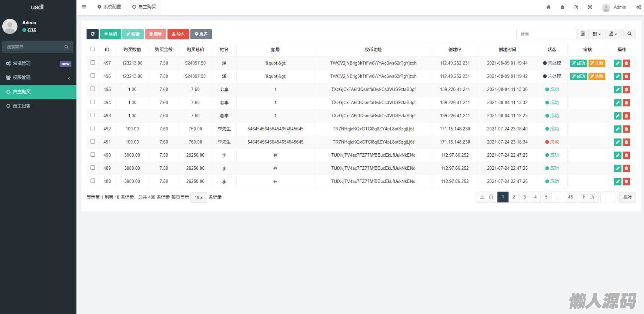This screenshot has width=644, height=314.
Task: Click the green 添加 button
Action: (110, 34)
